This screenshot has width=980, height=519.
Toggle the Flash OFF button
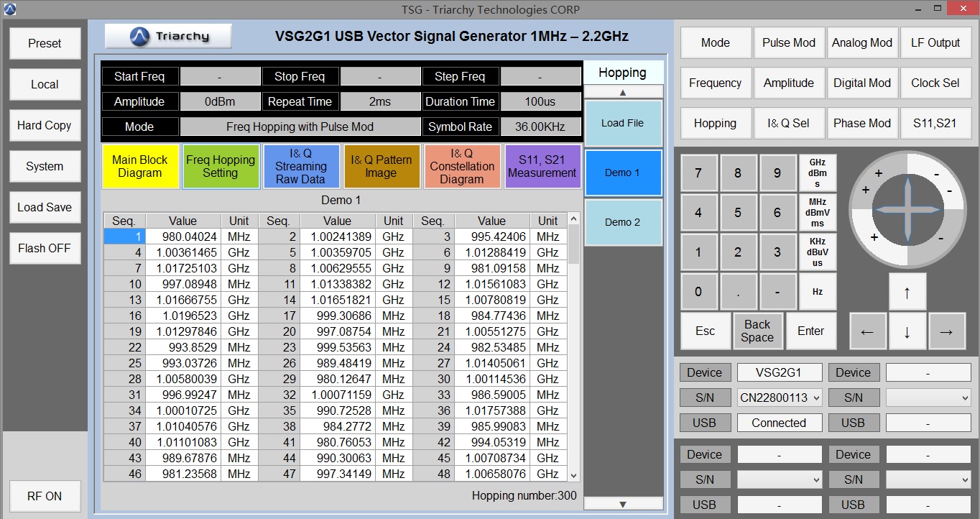(x=45, y=248)
